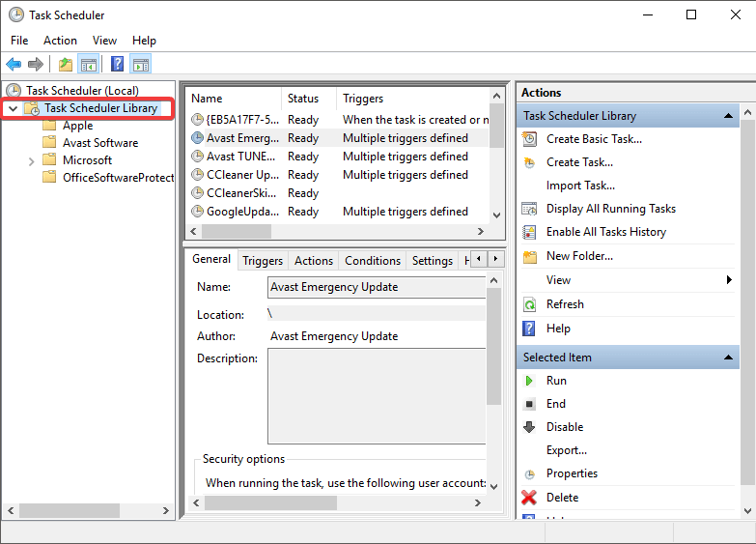This screenshot has width=756, height=544.
Task: Click the green Refresh icon
Action: click(x=529, y=304)
